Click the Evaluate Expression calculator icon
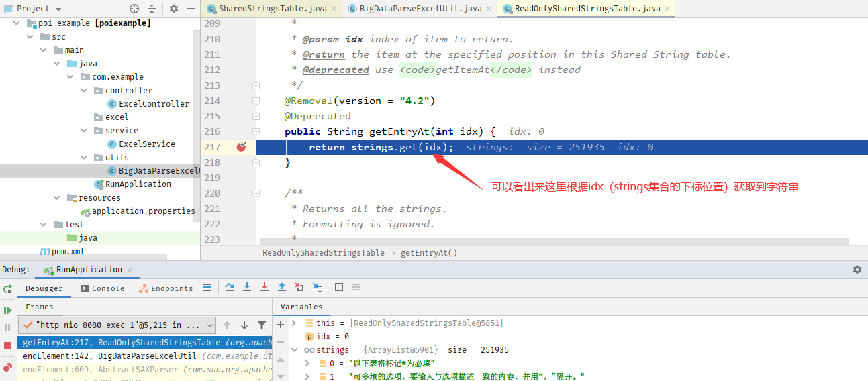The height and width of the screenshot is (381, 868). [x=339, y=287]
